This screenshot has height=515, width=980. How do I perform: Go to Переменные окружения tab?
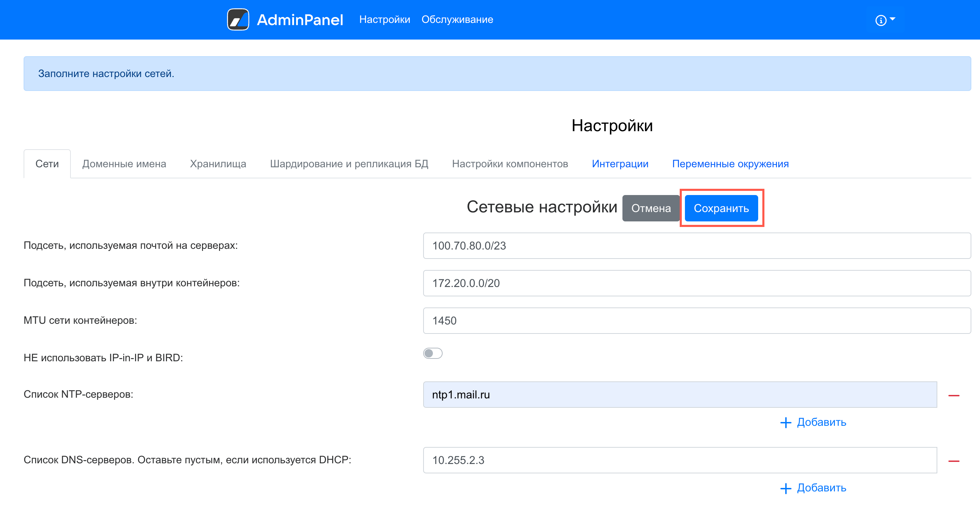(730, 164)
